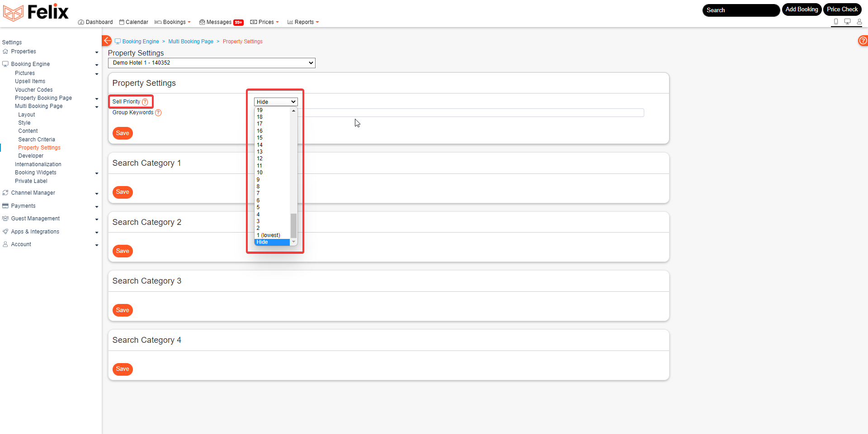Pick priority 10 from the list
Screen dimensions: 868x434
272,173
